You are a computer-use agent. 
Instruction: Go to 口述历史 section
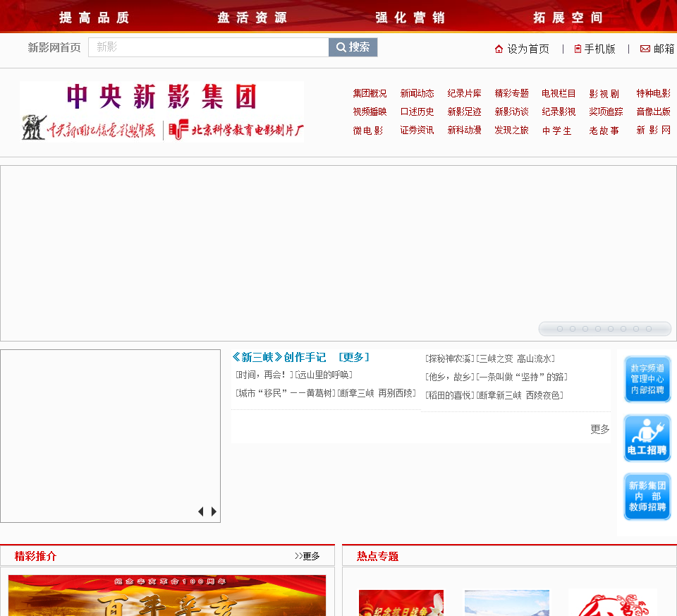pos(417,112)
